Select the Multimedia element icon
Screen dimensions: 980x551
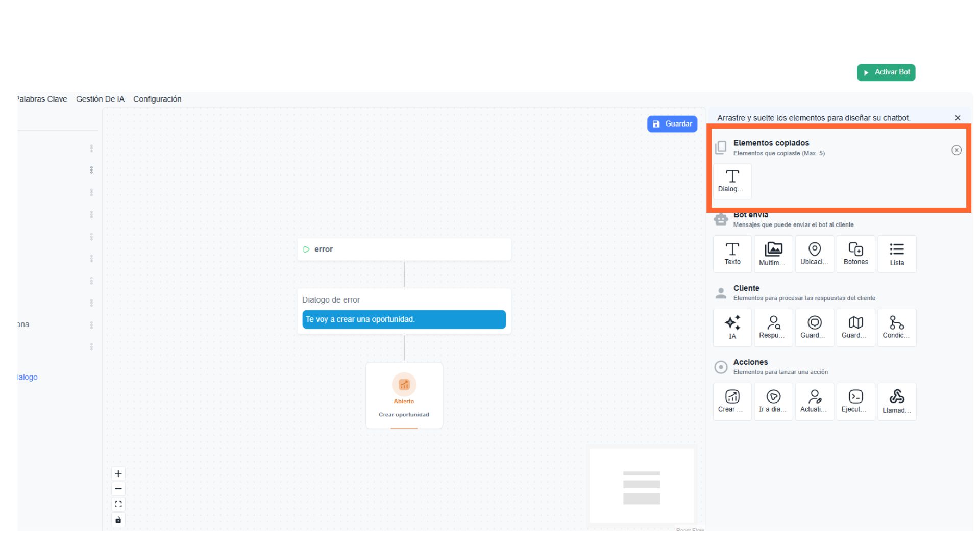coord(773,254)
